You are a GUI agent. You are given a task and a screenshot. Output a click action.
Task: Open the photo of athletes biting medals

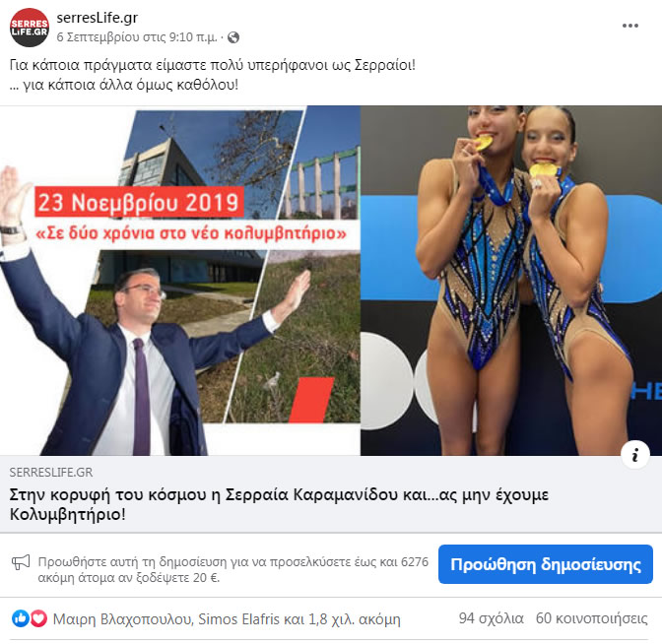pyautogui.click(x=511, y=281)
